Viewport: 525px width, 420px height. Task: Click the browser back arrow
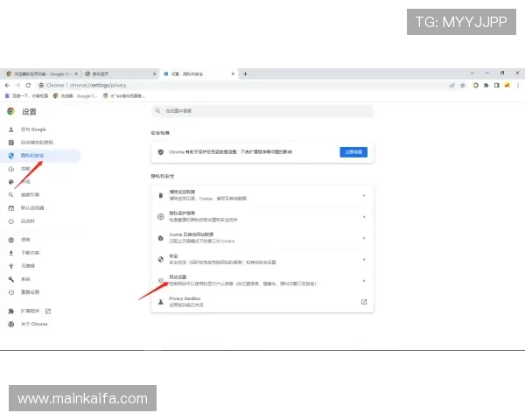(x=7, y=86)
